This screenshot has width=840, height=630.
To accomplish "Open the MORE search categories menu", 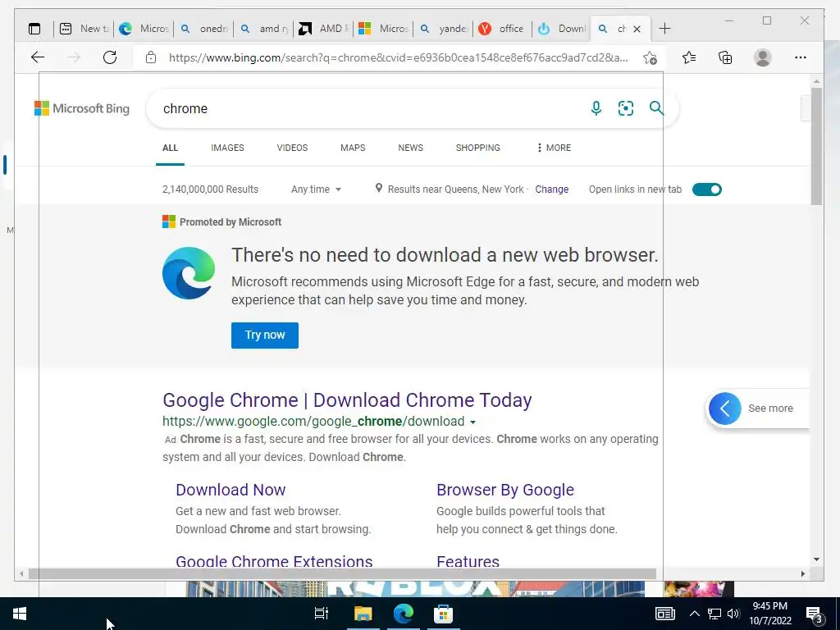I will (x=554, y=148).
